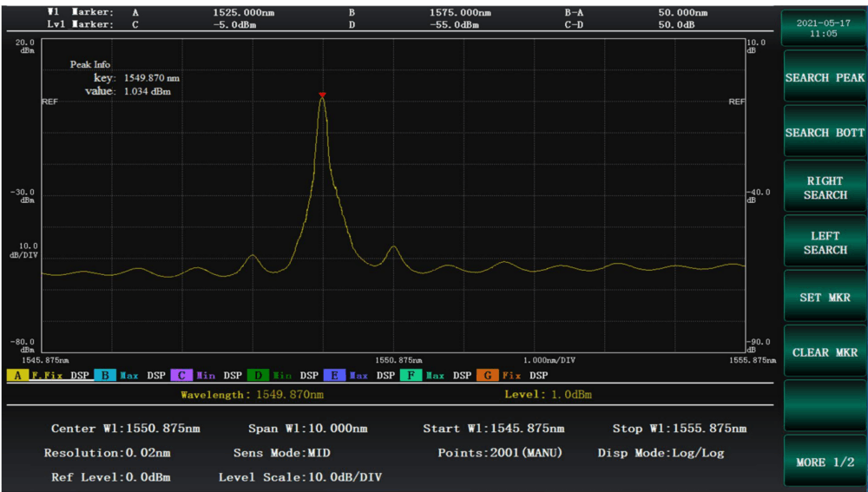Screen dimensions: 868x492
Task: Run RIGHT SEARCH for next peak
Action: (825, 188)
